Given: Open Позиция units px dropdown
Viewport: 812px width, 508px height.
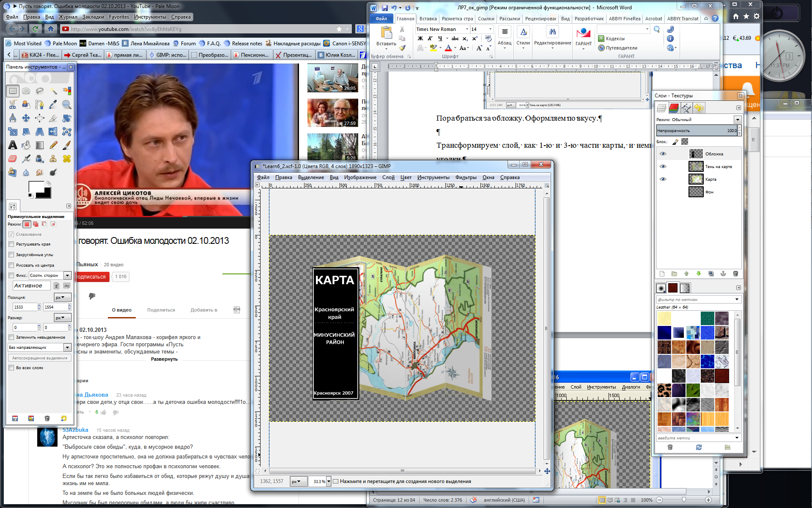Looking at the screenshot, I should (63, 298).
